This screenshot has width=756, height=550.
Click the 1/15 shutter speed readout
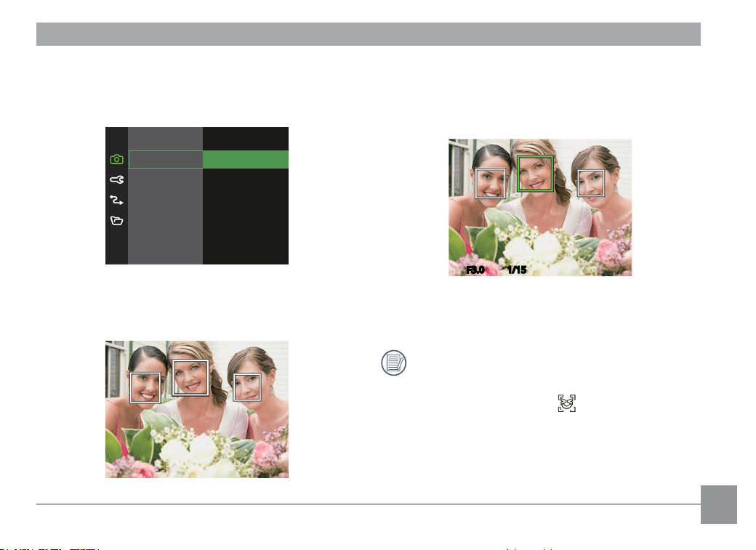[x=517, y=270]
